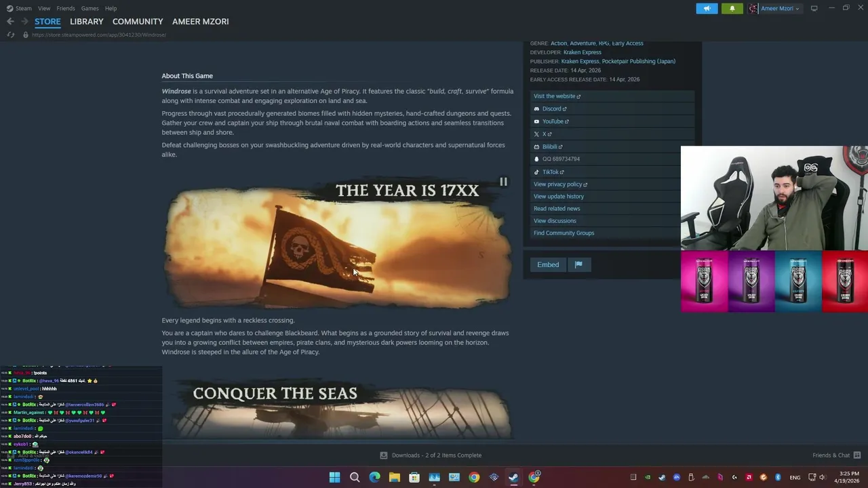The height and width of the screenshot is (488, 868).
Task: Read related news
Action: 557,209
